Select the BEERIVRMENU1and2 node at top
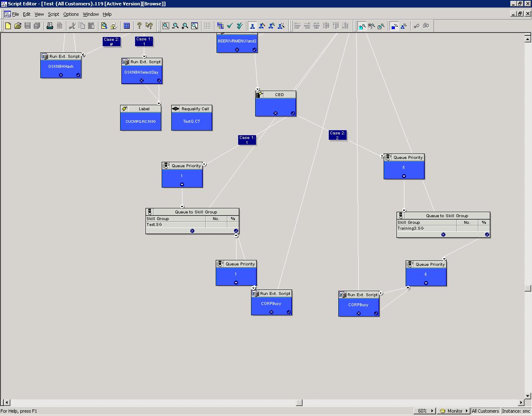The height and width of the screenshot is (416, 532). (237, 43)
